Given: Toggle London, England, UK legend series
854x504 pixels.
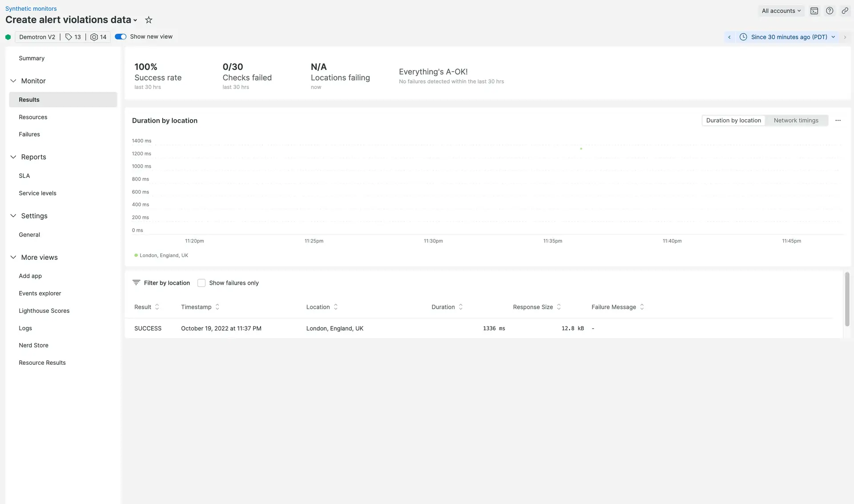Looking at the screenshot, I should tap(161, 255).
